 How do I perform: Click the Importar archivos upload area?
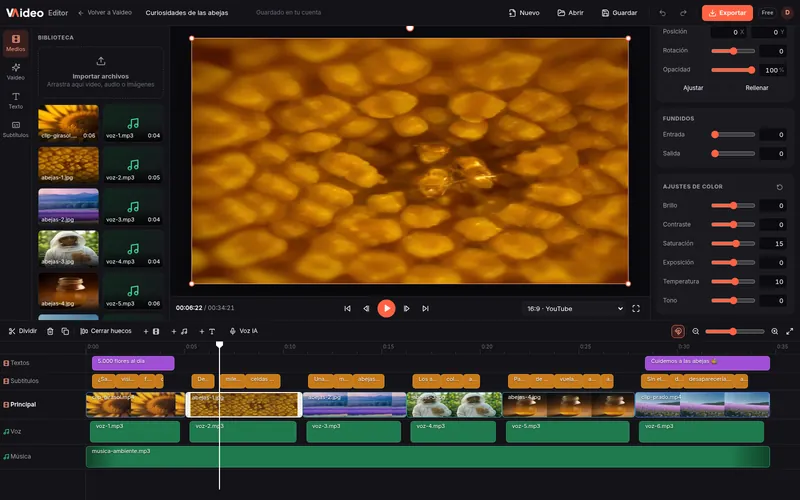pyautogui.click(x=101, y=72)
